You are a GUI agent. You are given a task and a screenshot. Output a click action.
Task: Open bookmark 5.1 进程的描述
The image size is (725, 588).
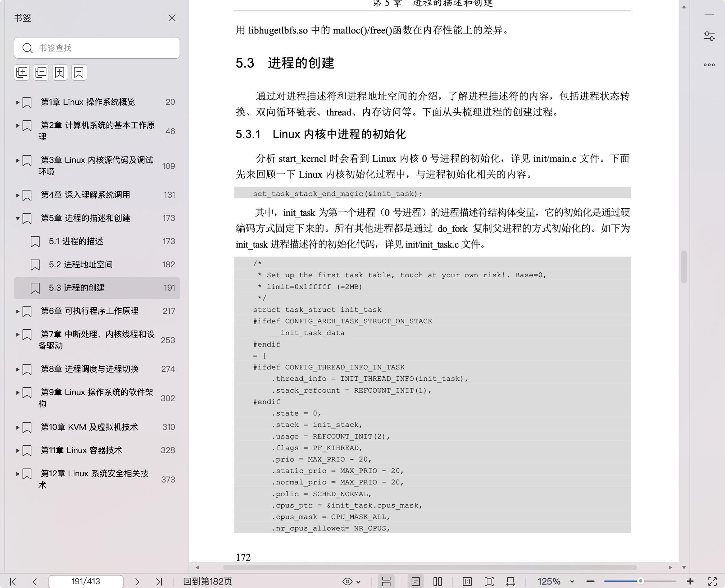pos(97,241)
